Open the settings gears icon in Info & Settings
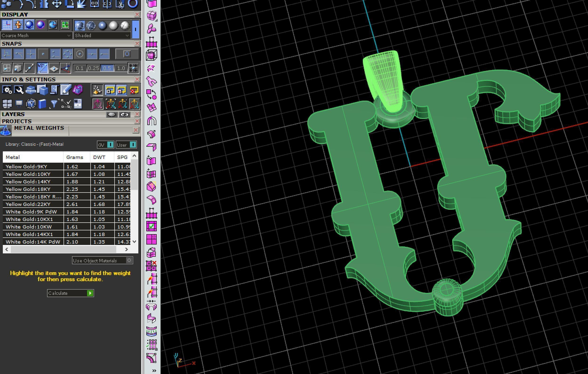Image resolution: width=588 pixels, height=374 pixels. (7, 90)
